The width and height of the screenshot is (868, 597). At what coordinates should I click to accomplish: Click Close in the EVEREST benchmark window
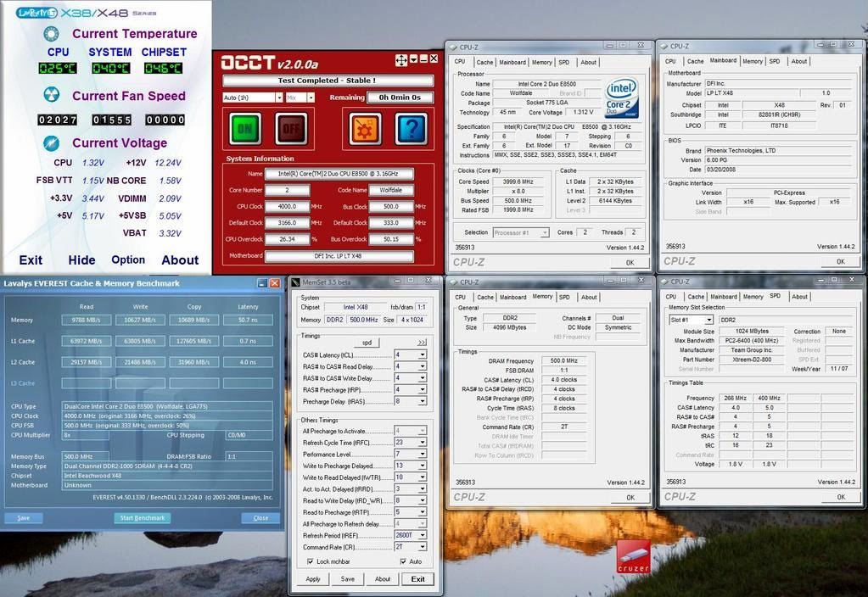(260, 518)
